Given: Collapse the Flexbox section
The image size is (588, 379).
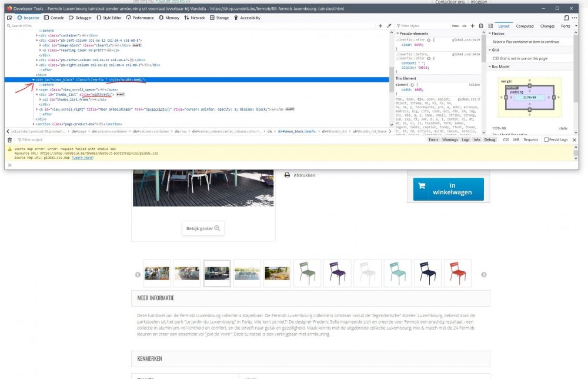Looking at the screenshot, I should 490,34.
